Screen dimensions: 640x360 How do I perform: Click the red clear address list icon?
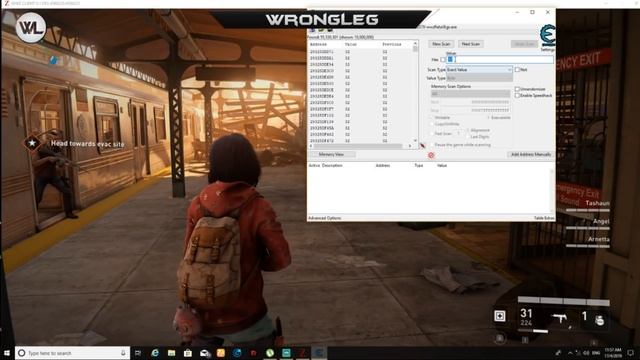431,155
